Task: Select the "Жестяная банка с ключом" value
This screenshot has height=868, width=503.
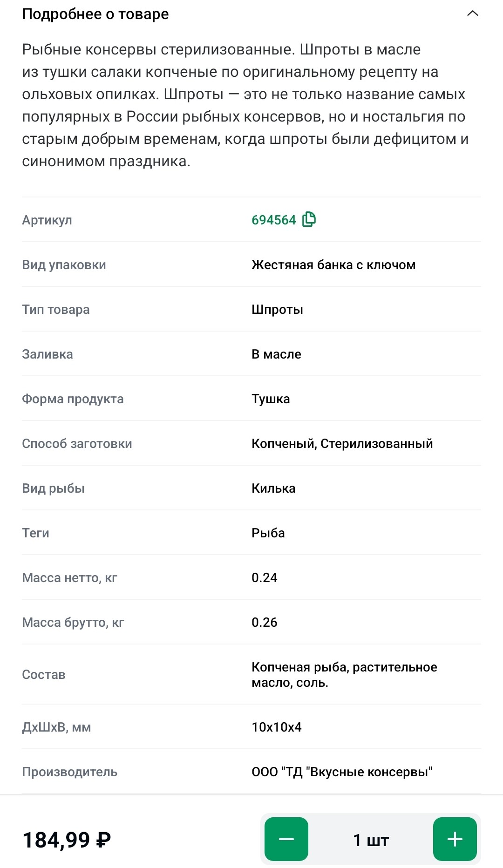Action: [333, 264]
